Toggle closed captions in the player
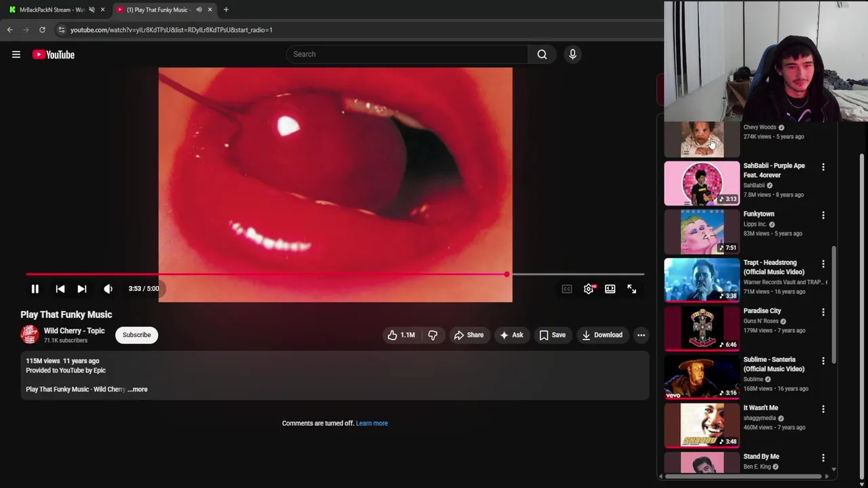 (567, 289)
